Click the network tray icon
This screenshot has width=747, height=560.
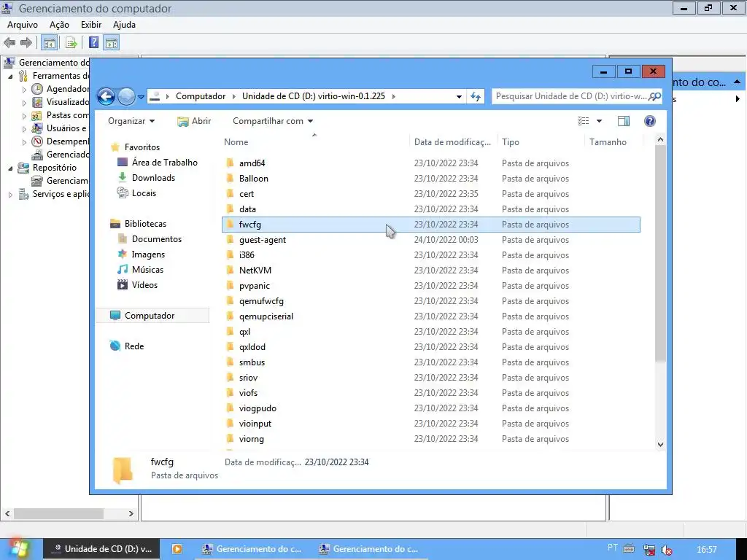649,550
